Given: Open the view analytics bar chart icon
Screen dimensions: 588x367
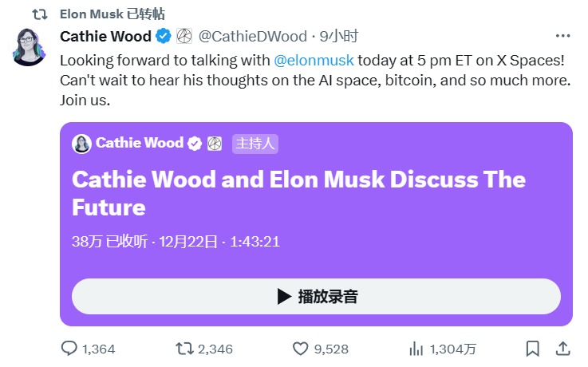Looking at the screenshot, I should 416,349.
